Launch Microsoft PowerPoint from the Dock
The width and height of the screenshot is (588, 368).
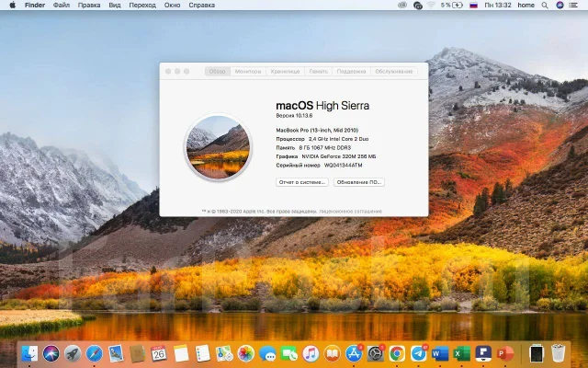click(x=504, y=353)
